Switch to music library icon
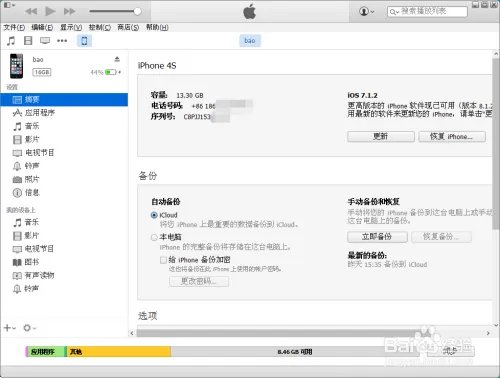 (x=11, y=41)
